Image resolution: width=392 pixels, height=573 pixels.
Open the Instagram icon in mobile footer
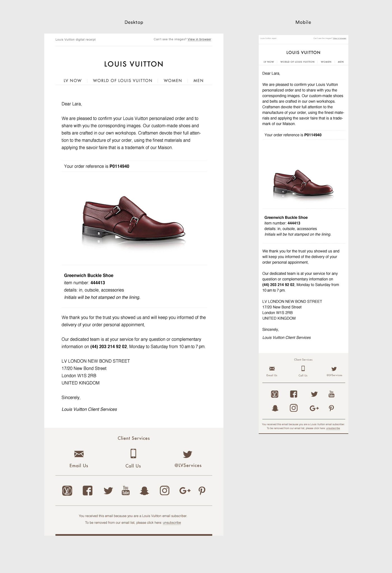[x=293, y=408]
